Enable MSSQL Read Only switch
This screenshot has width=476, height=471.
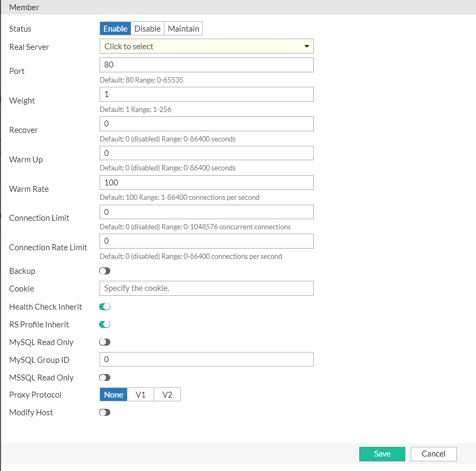click(105, 377)
